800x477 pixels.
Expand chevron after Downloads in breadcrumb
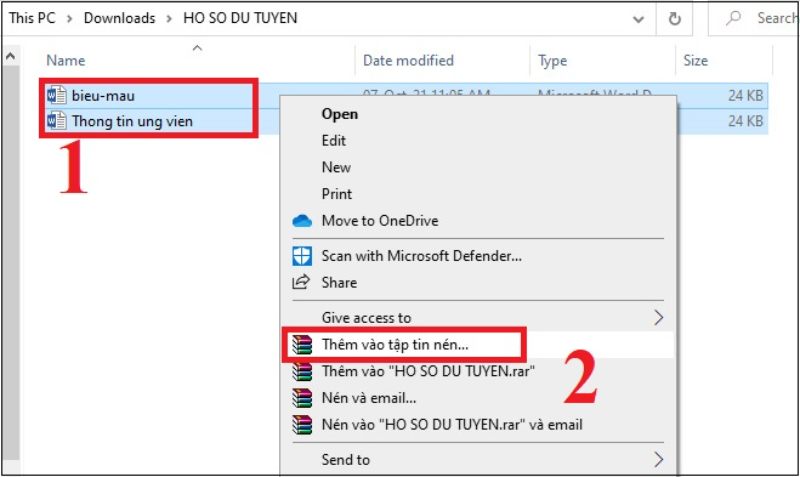point(169,19)
